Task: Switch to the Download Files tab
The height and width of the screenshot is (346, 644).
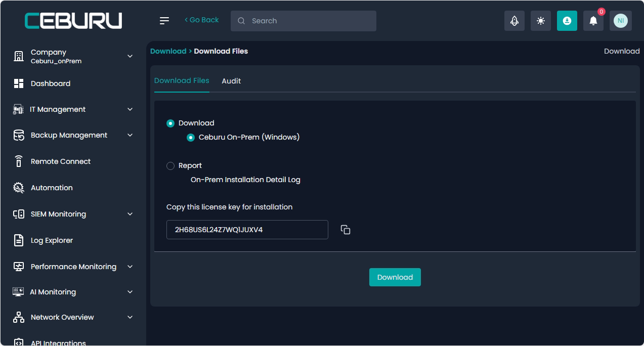Action: pos(182,81)
